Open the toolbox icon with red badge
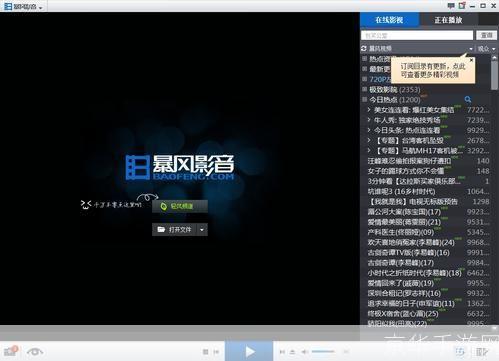The height and width of the screenshot is (361, 499). (10, 351)
